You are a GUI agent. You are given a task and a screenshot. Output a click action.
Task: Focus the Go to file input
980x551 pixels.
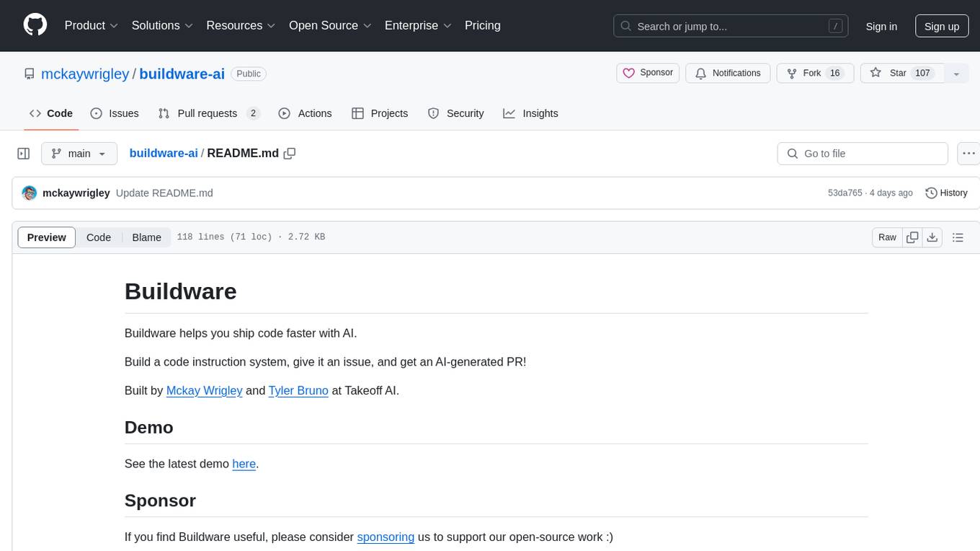863,154
